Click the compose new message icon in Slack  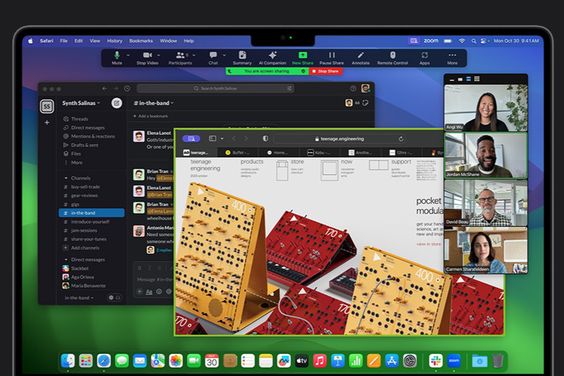(x=117, y=103)
